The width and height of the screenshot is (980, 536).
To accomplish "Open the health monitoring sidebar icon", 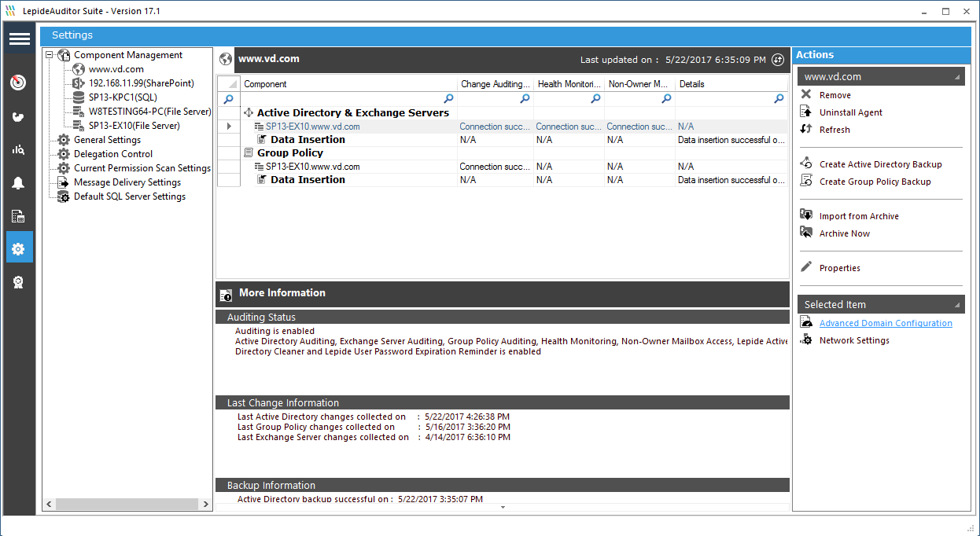I will click(x=19, y=116).
